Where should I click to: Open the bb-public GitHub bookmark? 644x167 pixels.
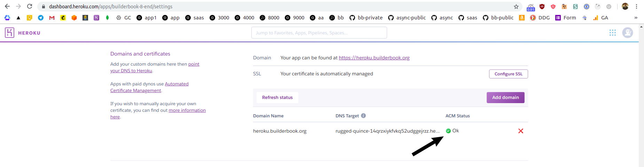(x=498, y=18)
